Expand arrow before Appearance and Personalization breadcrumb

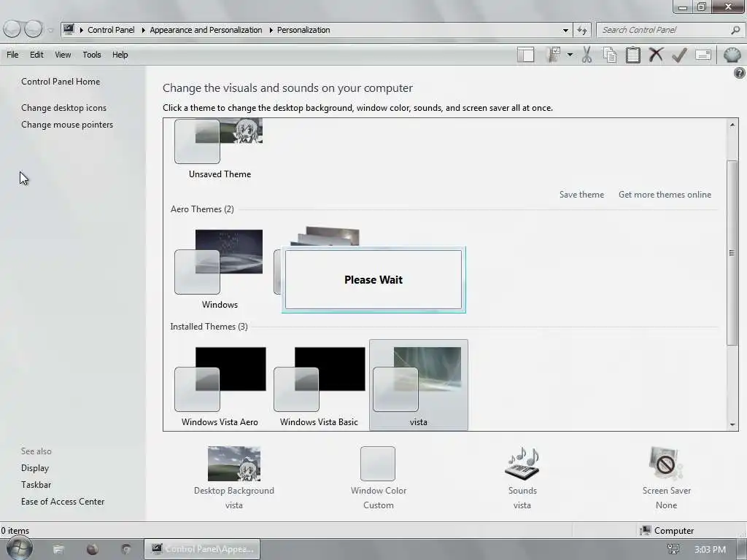point(143,30)
